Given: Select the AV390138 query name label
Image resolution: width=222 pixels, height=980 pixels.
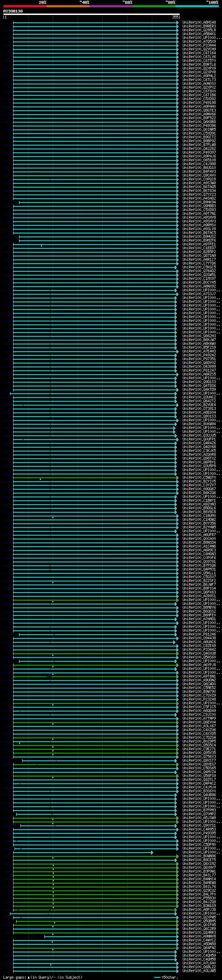Looking at the screenshot, I should click(x=13, y=11).
